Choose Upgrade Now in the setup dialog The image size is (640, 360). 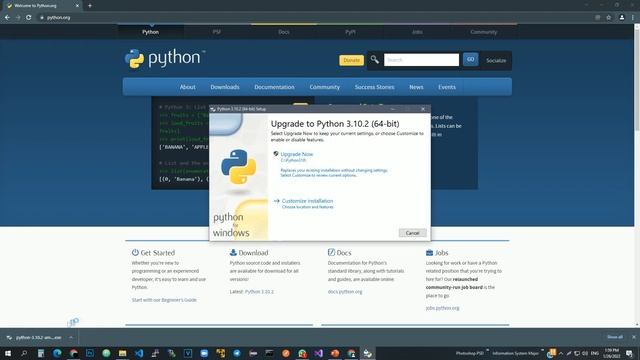297,154
